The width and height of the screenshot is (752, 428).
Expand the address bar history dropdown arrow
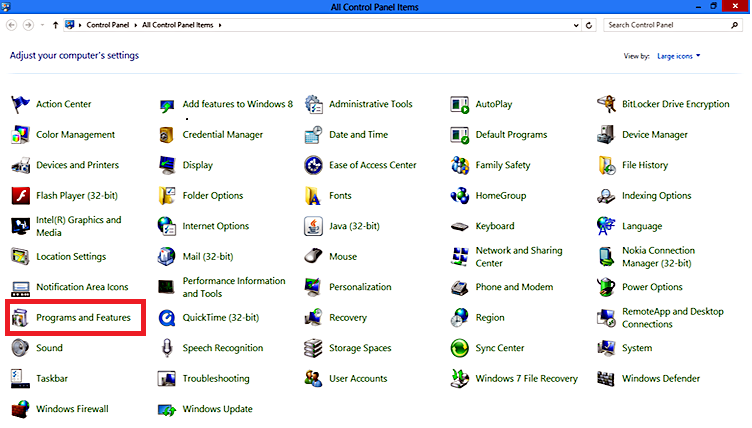[x=575, y=24]
